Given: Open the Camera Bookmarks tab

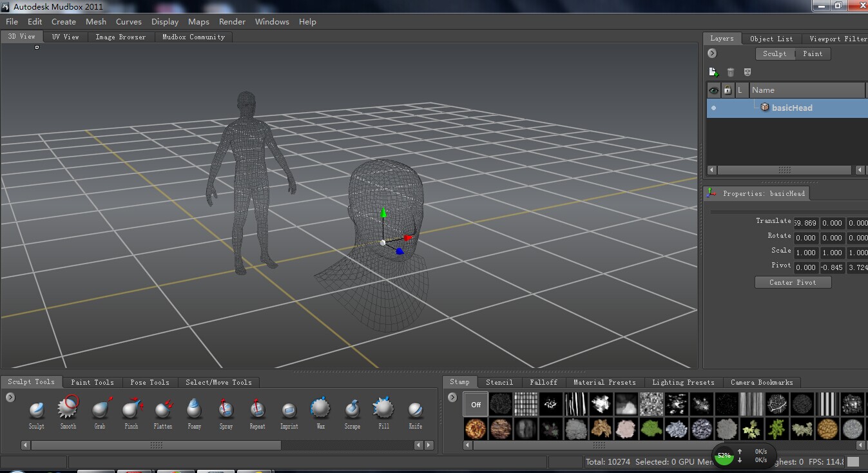Looking at the screenshot, I should (762, 382).
